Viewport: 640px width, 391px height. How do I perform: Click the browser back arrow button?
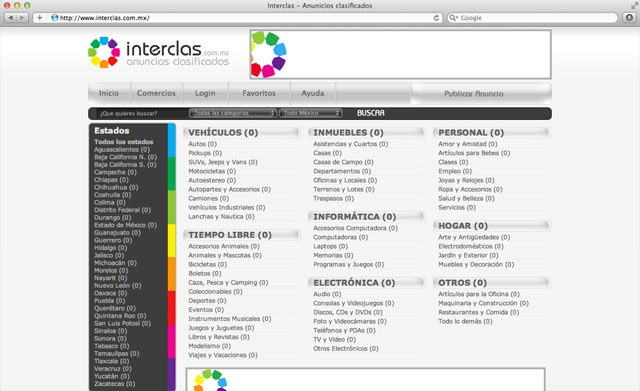[10, 18]
